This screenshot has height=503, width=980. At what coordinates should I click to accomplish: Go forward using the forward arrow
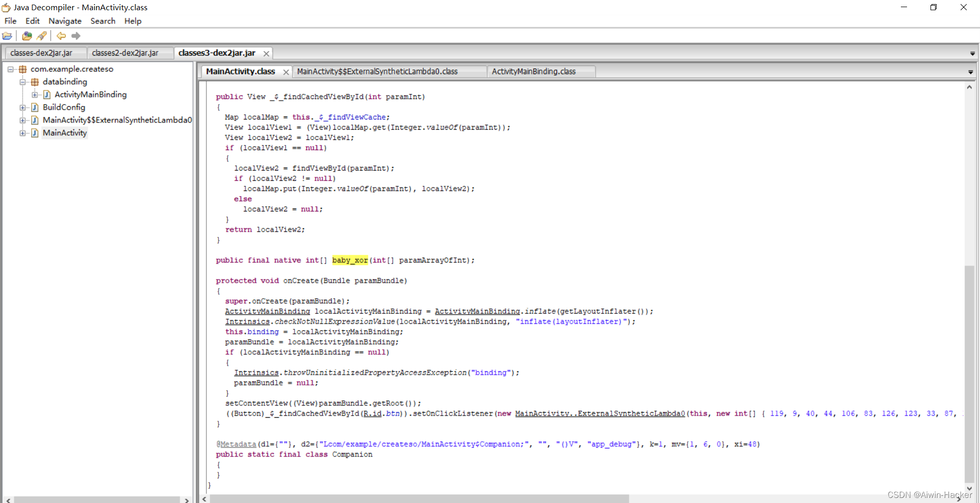76,36
